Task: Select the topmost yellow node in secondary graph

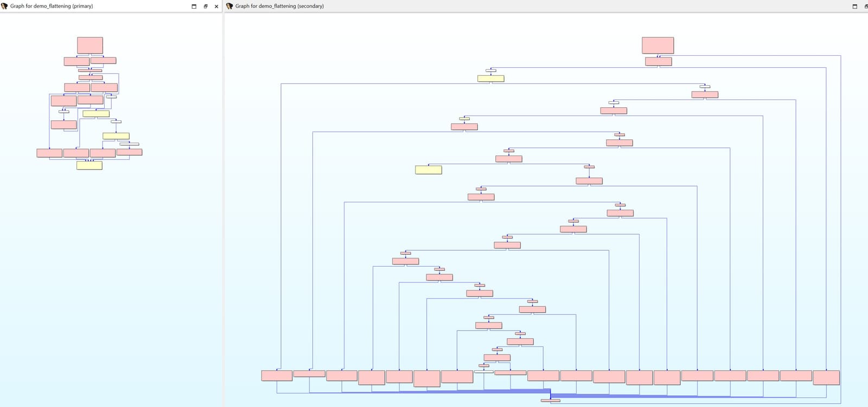Action: [491, 79]
